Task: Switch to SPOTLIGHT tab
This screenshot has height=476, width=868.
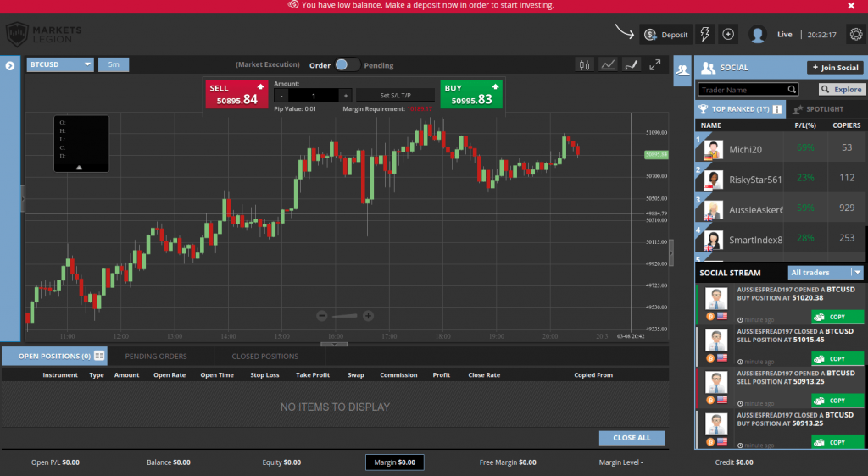Action: pyautogui.click(x=818, y=109)
